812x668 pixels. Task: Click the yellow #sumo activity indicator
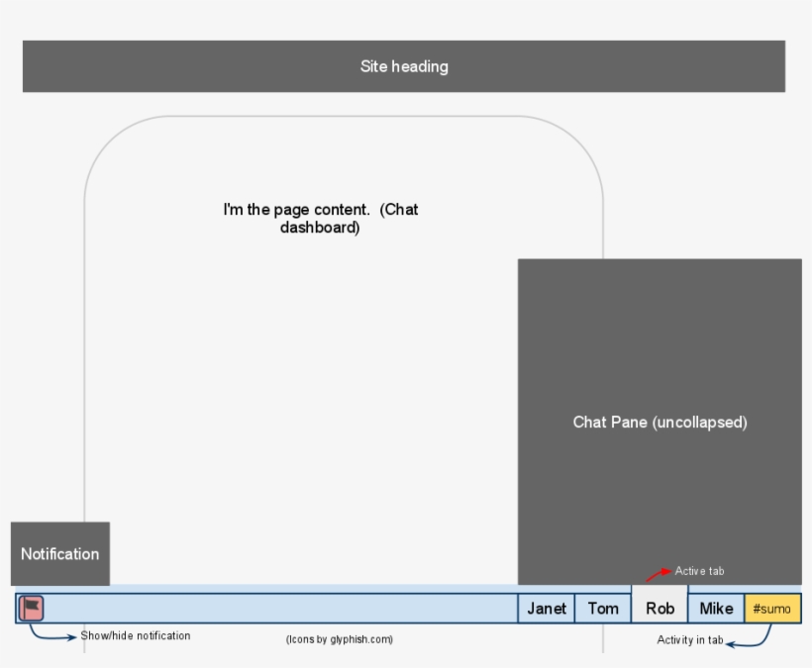[772, 609]
